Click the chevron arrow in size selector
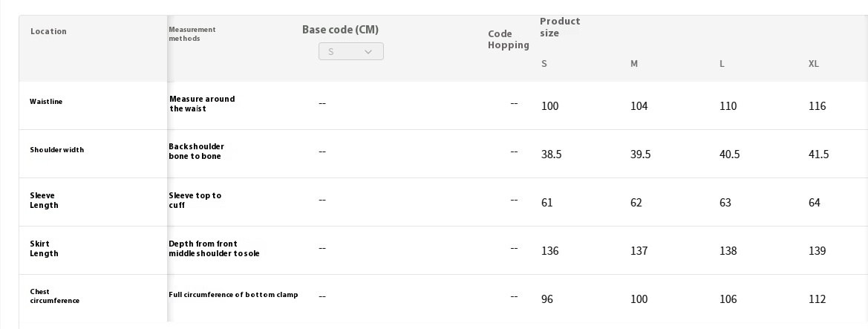The image size is (868, 329). coord(368,52)
